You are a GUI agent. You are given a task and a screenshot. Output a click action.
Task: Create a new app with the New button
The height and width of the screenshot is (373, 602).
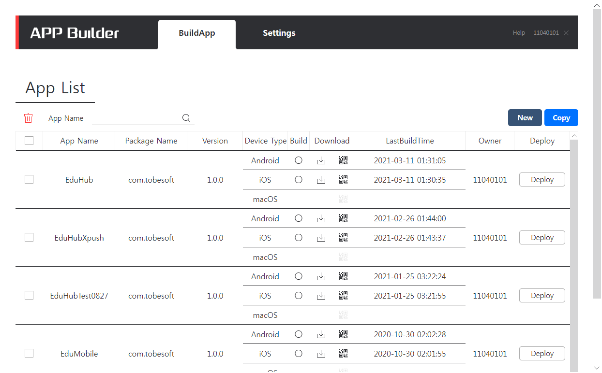(525, 118)
